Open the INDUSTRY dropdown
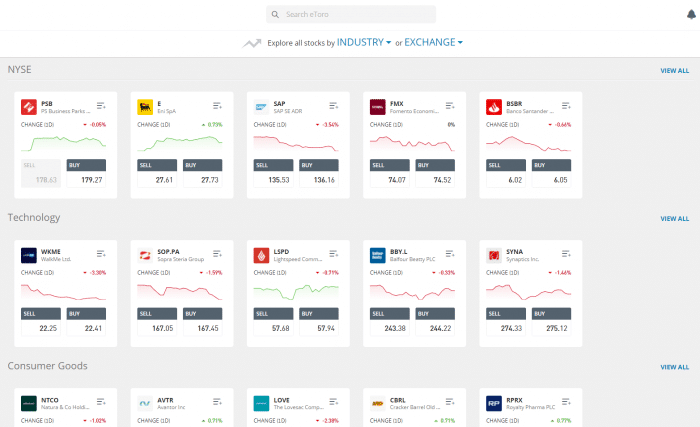This screenshot has height=427, width=700. 363,42
